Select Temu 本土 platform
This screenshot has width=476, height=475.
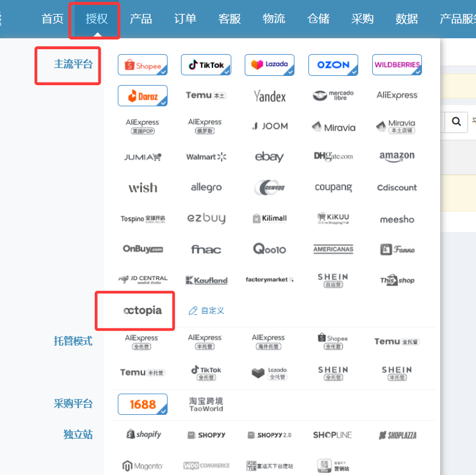tap(206, 95)
